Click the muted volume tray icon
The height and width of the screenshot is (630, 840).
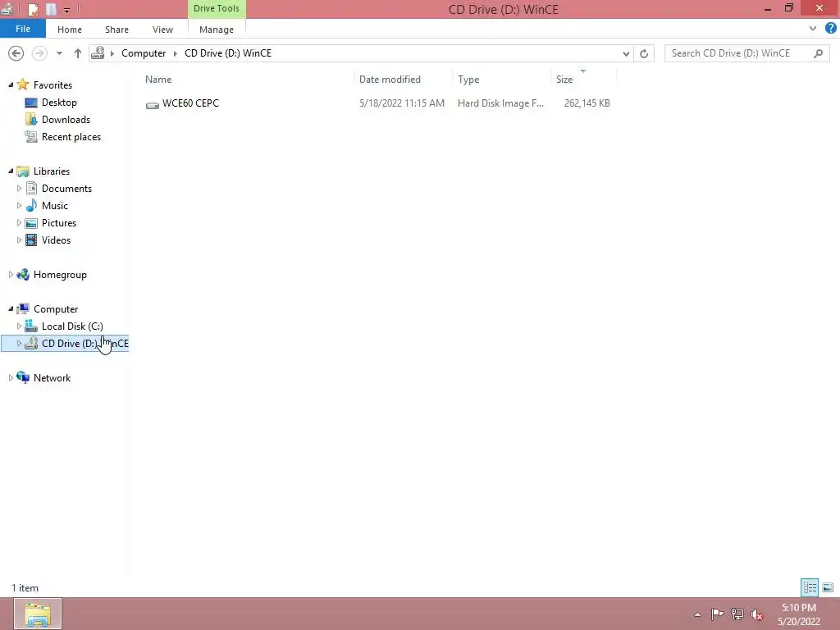(757, 614)
